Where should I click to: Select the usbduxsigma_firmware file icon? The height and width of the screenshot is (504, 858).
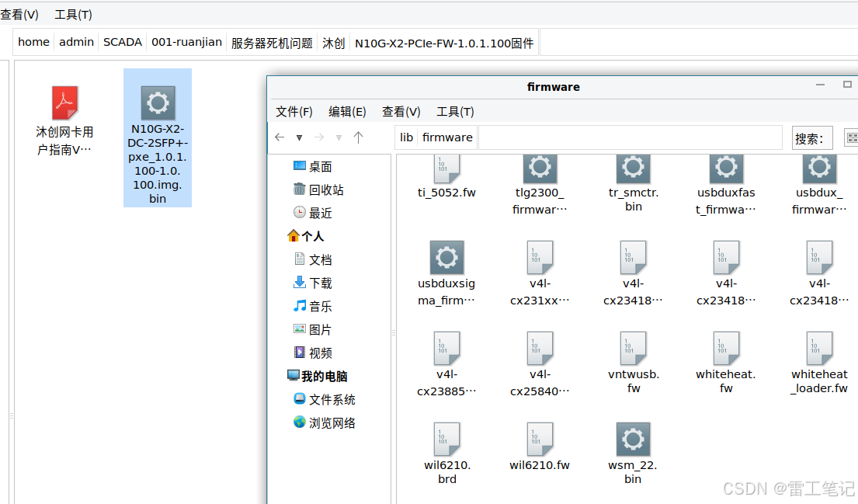[446, 257]
